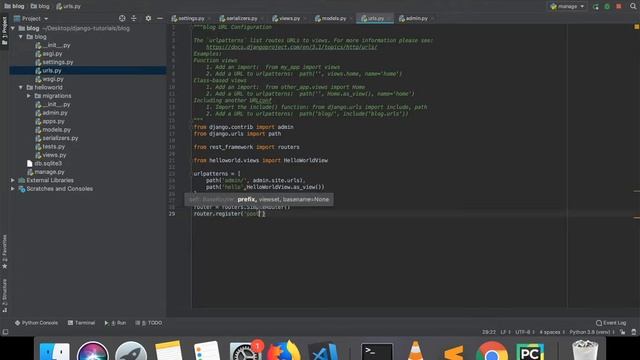Toggle the Project side tool window tab
This screenshot has height=360, width=640.
click(x=4, y=32)
